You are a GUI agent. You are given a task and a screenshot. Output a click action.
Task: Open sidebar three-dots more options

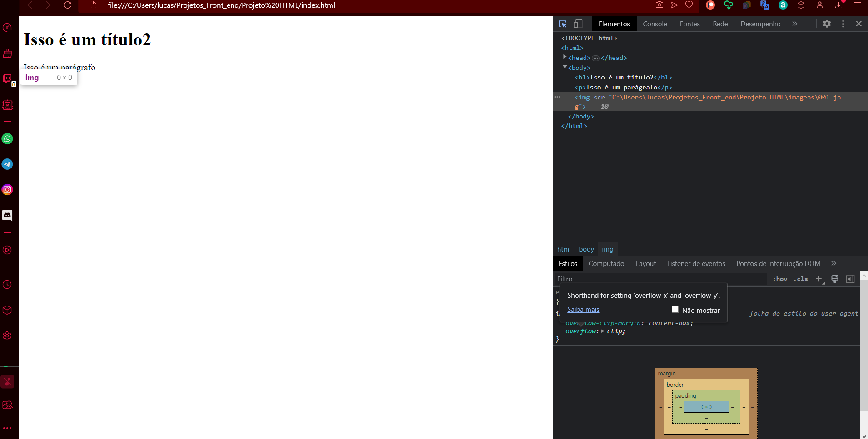tap(7, 428)
